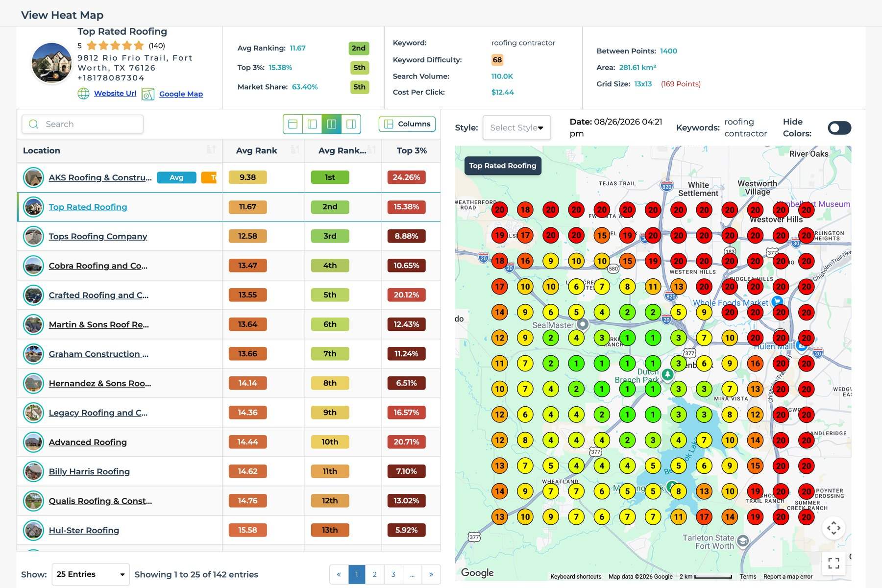Click the Keyword Difficulty 68 badge

click(497, 60)
